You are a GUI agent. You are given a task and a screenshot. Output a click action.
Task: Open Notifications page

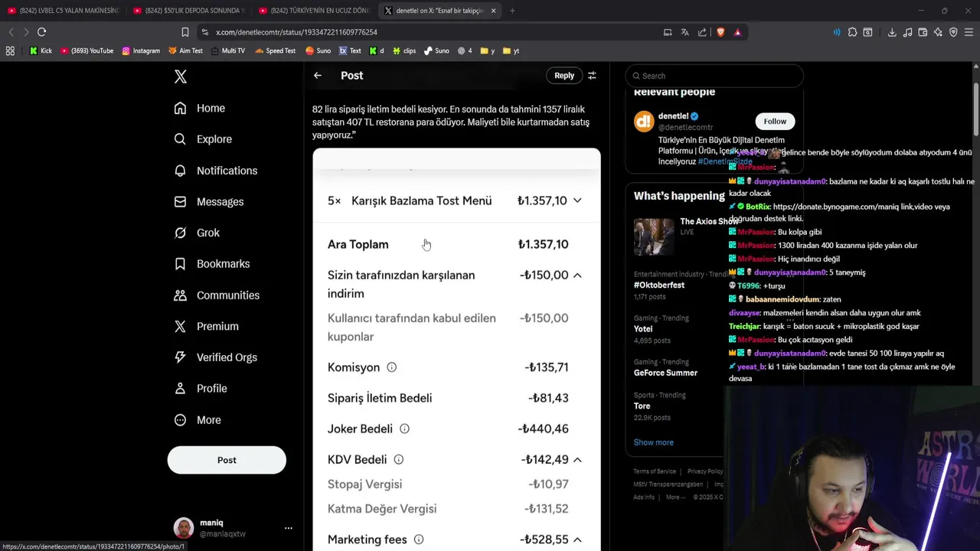pos(216,171)
